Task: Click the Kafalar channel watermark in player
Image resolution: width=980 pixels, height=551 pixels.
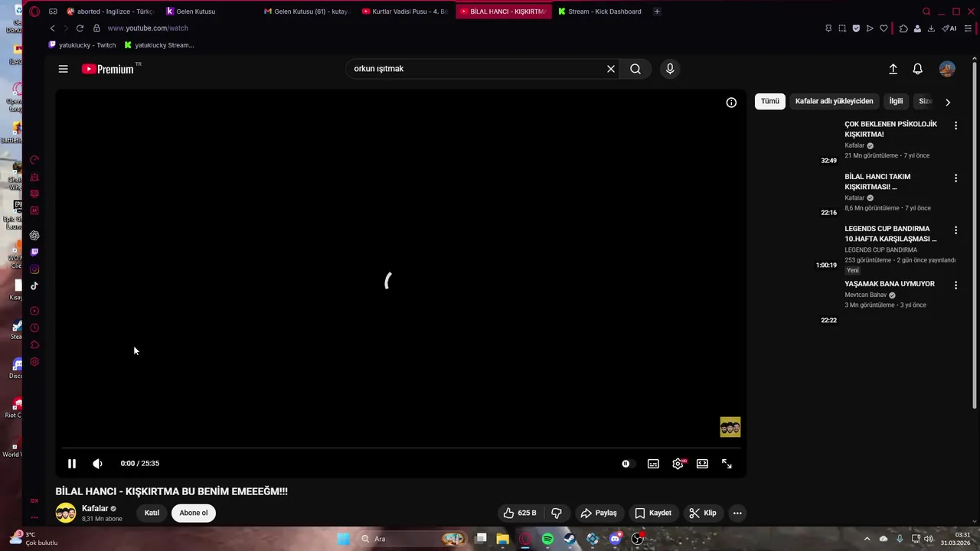Action: coord(730,427)
